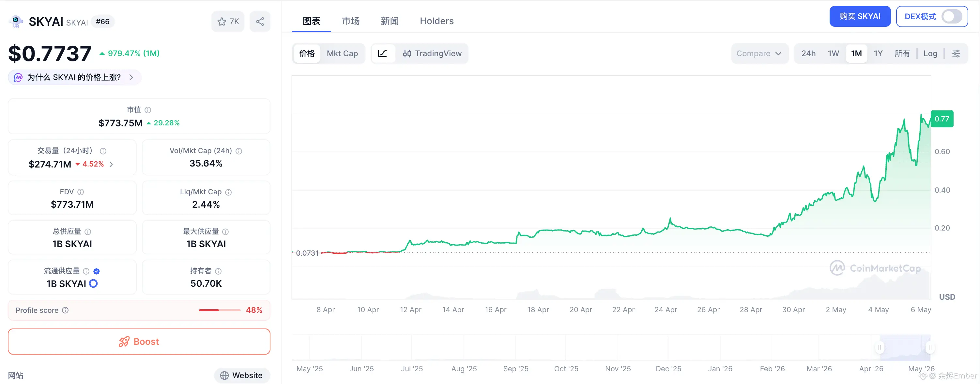Viewport: 980px width, 384px height.
Task: Toggle the DEX模式 switch
Action: pos(952,16)
